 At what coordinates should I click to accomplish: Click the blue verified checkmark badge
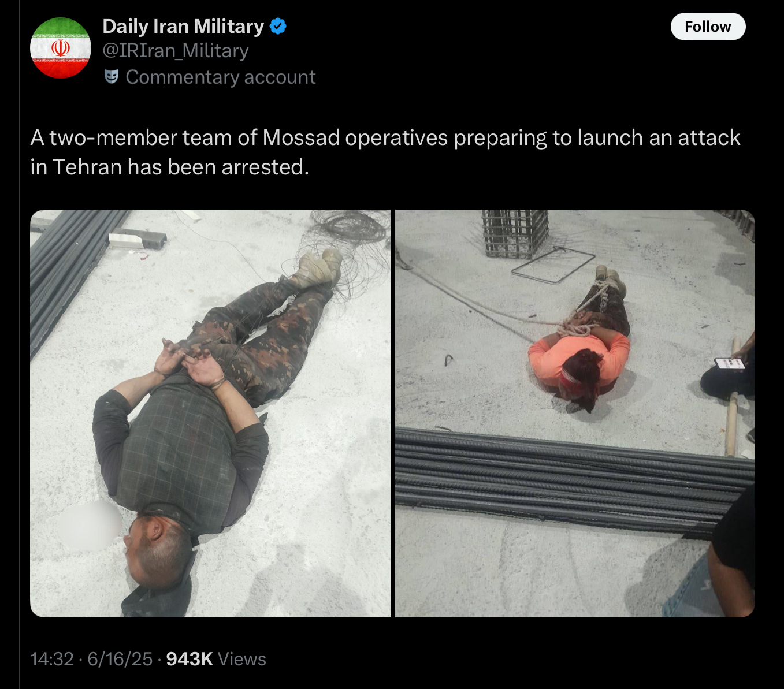tap(278, 27)
